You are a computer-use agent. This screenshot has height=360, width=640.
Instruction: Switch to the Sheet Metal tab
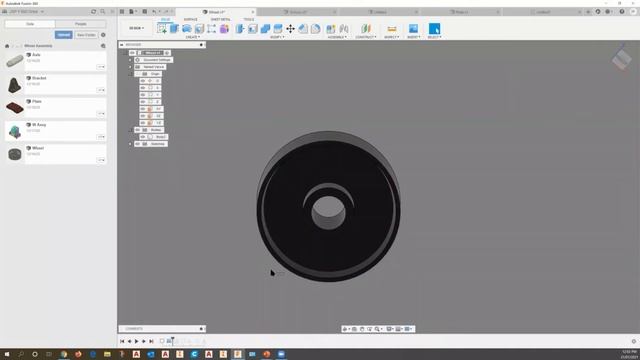coord(220,19)
